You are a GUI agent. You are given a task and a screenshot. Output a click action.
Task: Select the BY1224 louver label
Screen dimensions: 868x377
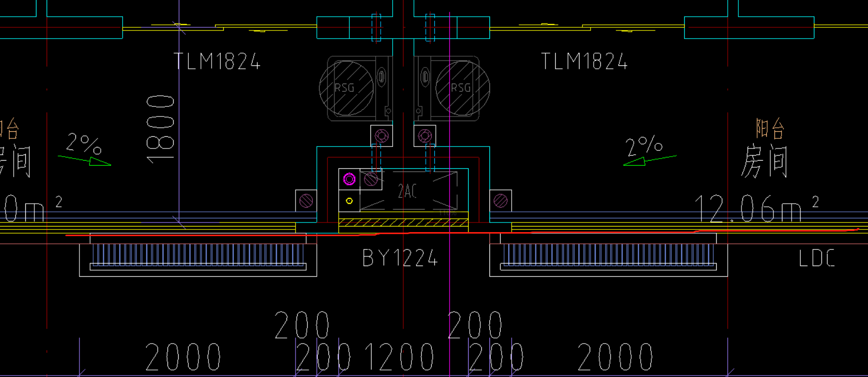(x=400, y=258)
